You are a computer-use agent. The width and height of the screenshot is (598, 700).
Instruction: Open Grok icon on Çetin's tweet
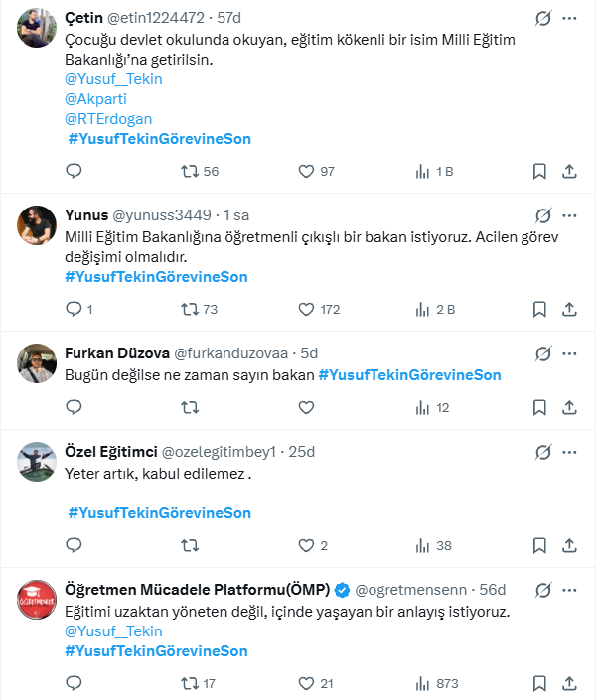542,19
